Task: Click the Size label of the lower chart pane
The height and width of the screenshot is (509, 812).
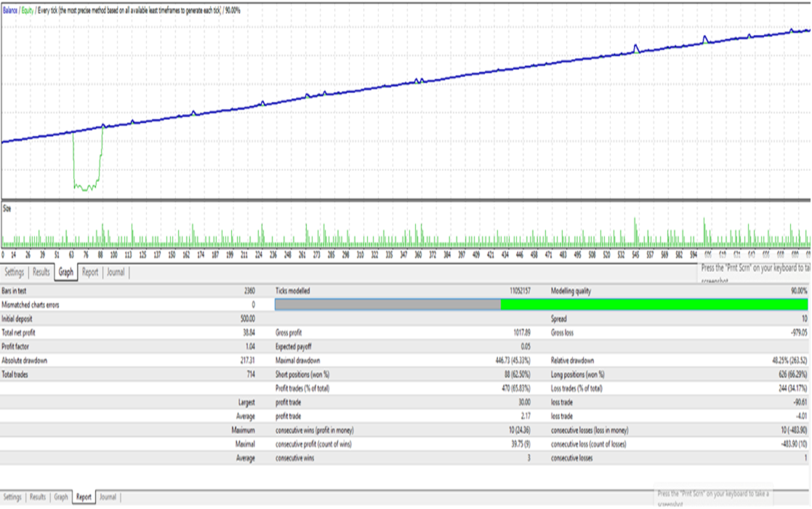Action: [7, 209]
